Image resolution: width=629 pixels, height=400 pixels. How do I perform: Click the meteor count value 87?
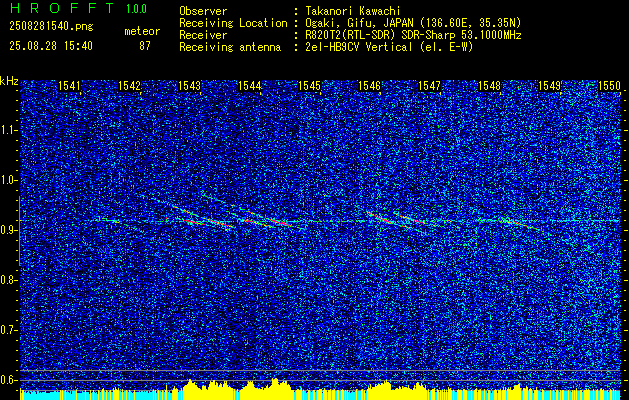pyautogui.click(x=145, y=46)
